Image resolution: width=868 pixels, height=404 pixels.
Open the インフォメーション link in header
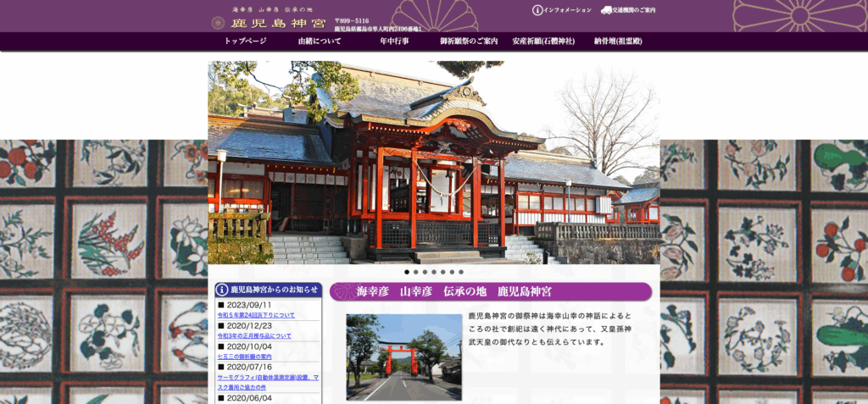tap(567, 10)
